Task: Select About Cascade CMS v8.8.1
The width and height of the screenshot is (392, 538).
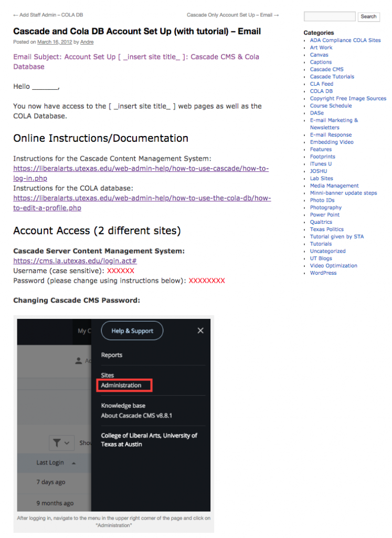Action: pos(136,416)
